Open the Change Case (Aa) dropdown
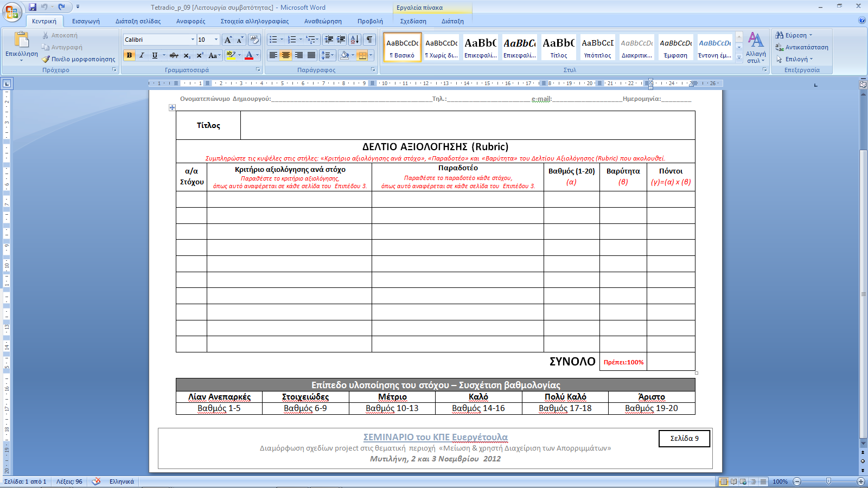The height and width of the screenshot is (488, 868). tap(214, 55)
